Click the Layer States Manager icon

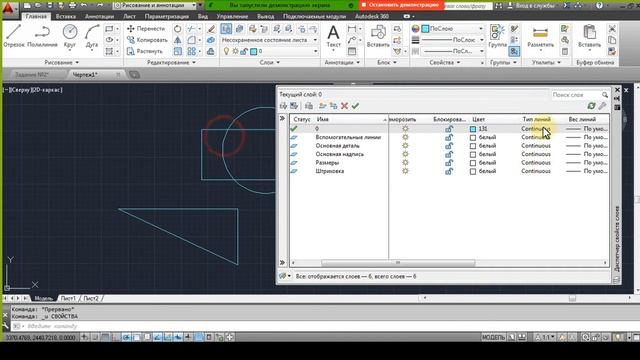point(309,106)
